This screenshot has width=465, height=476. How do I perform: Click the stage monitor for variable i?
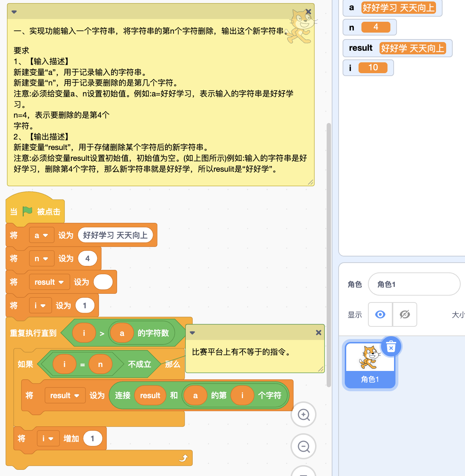[368, 68]
